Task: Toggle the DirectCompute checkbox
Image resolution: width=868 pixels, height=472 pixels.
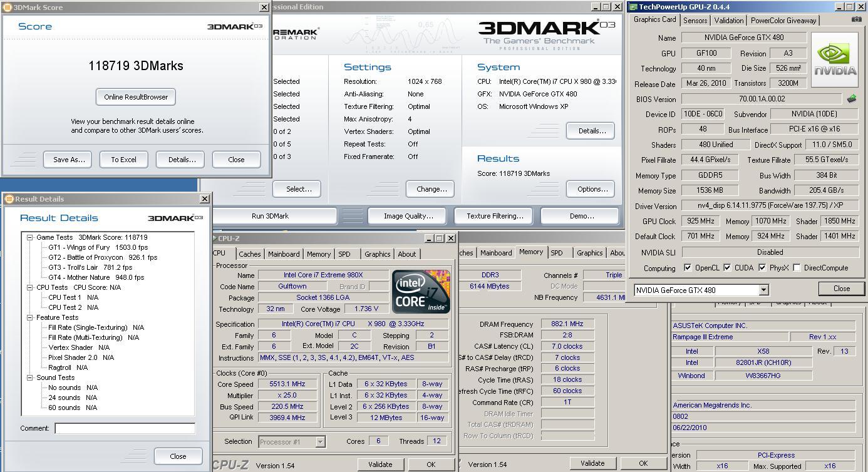Action: coord(797,268)
